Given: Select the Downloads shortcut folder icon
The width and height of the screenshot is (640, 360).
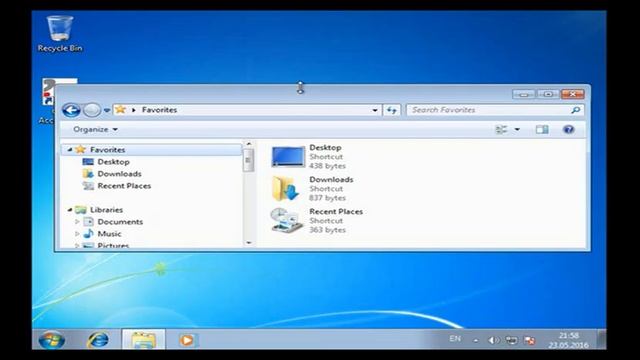Looking at the screenshot, I should tap(286, 188).
